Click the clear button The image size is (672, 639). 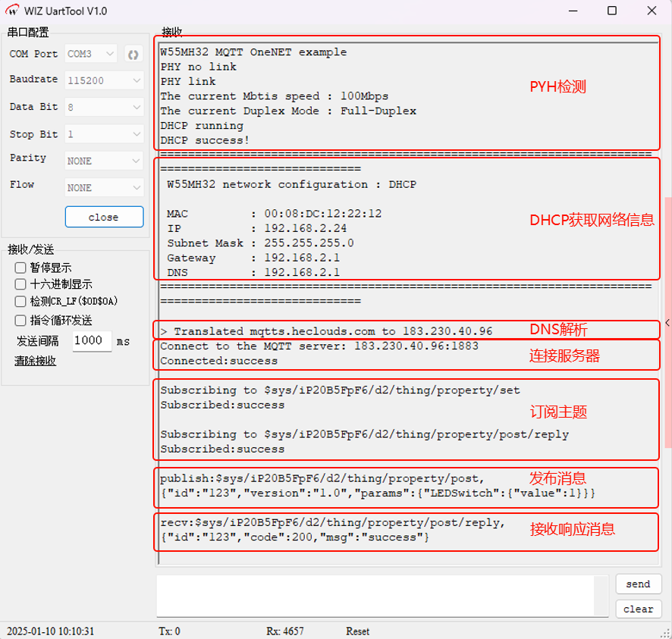pos(638,609)
